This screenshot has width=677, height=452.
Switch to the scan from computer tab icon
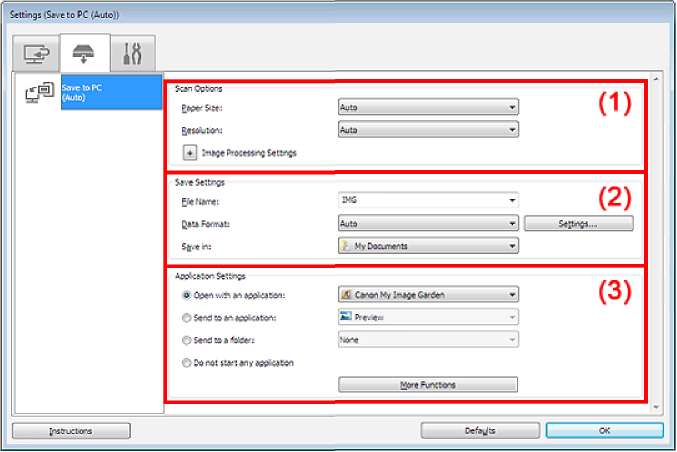[x=32, y=51]
